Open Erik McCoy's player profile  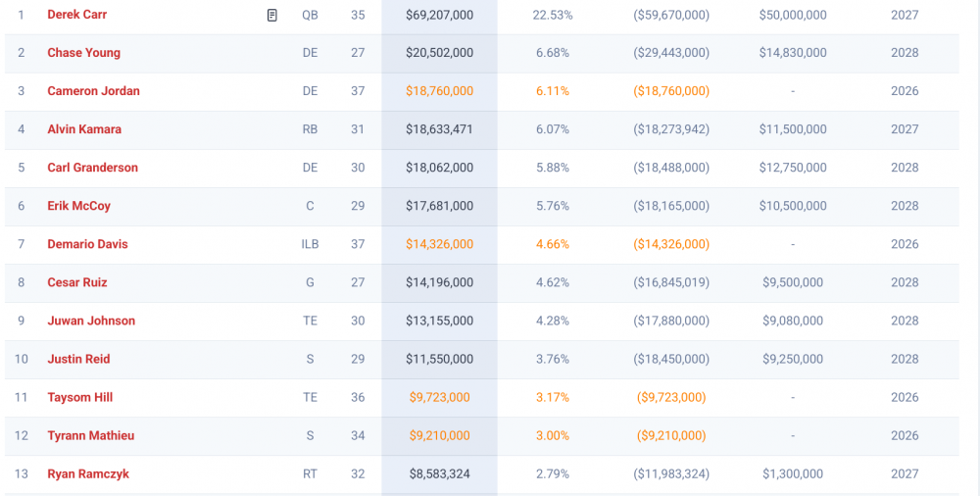[x=78, y=206]
